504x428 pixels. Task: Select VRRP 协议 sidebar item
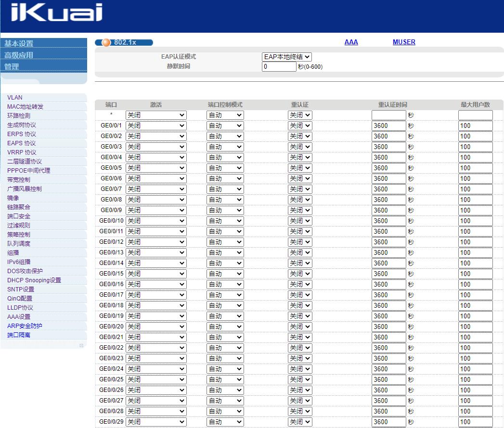22,152
